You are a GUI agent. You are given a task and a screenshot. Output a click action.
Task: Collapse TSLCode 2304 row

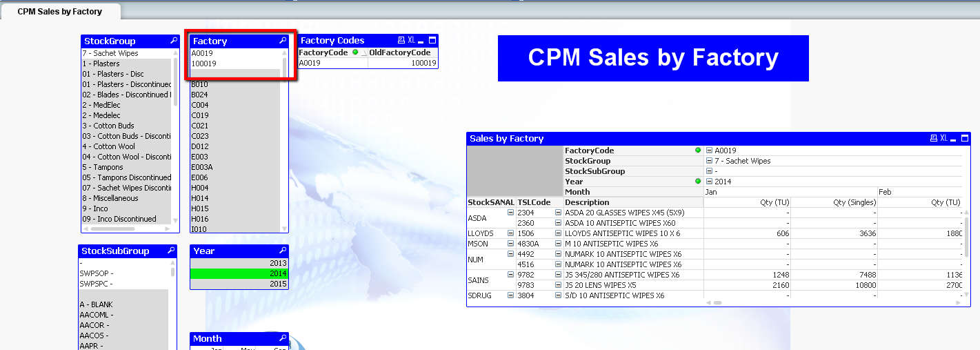click(x=558, y=213)
